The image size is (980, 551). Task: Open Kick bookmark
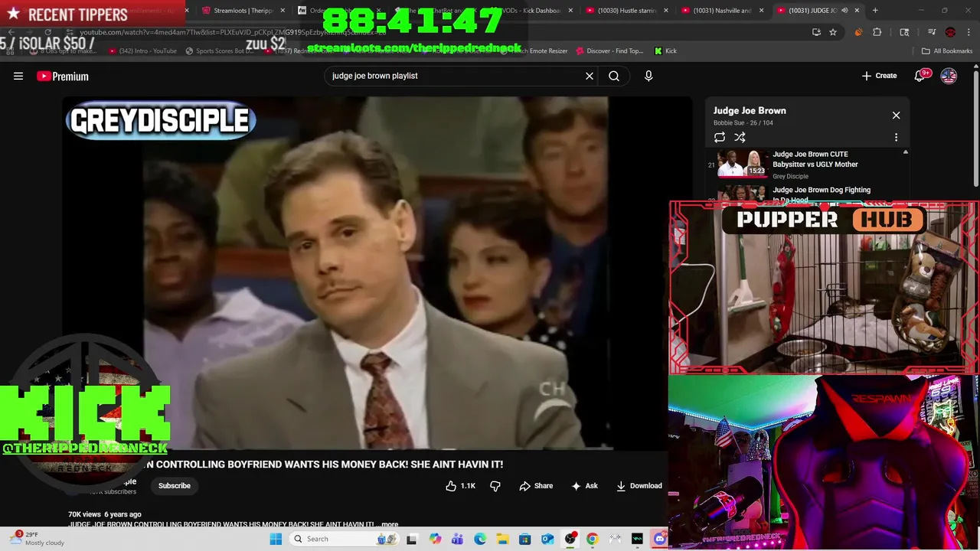[x=665, y=51]
